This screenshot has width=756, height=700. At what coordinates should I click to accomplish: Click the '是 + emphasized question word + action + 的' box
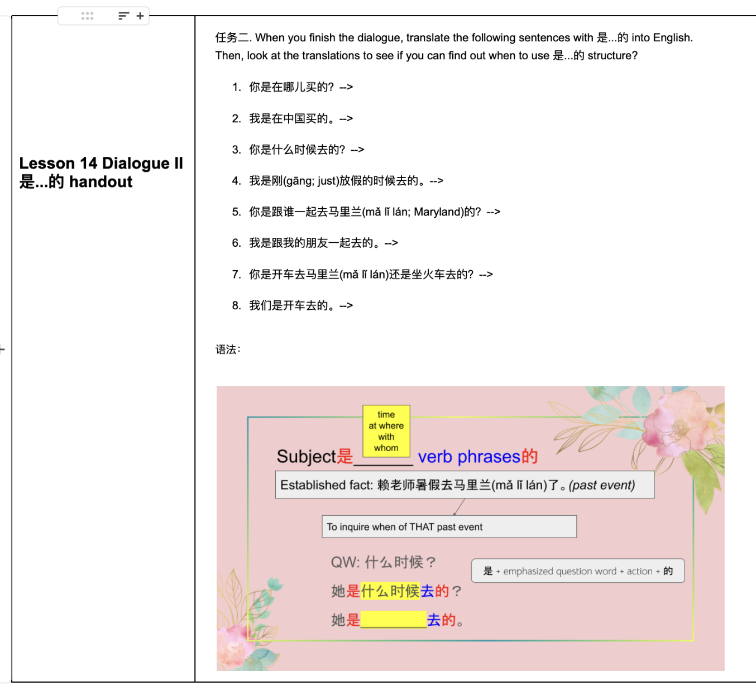pos(578,571)
